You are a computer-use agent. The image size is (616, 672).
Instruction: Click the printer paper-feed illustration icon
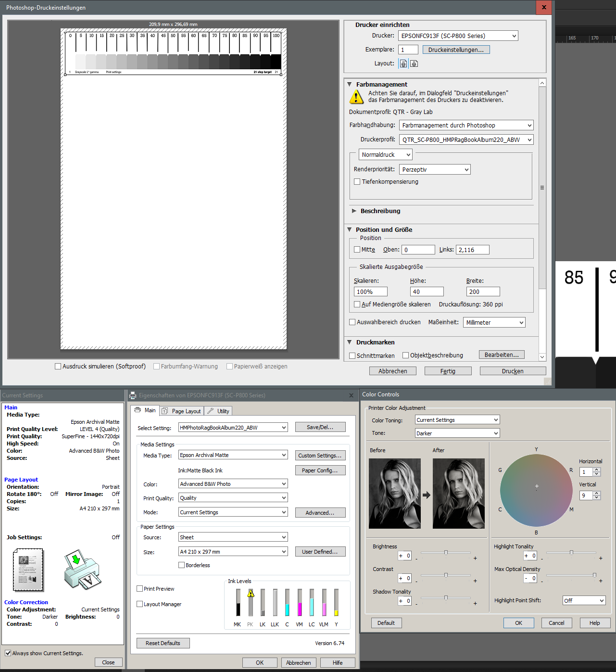pos(82,570)
